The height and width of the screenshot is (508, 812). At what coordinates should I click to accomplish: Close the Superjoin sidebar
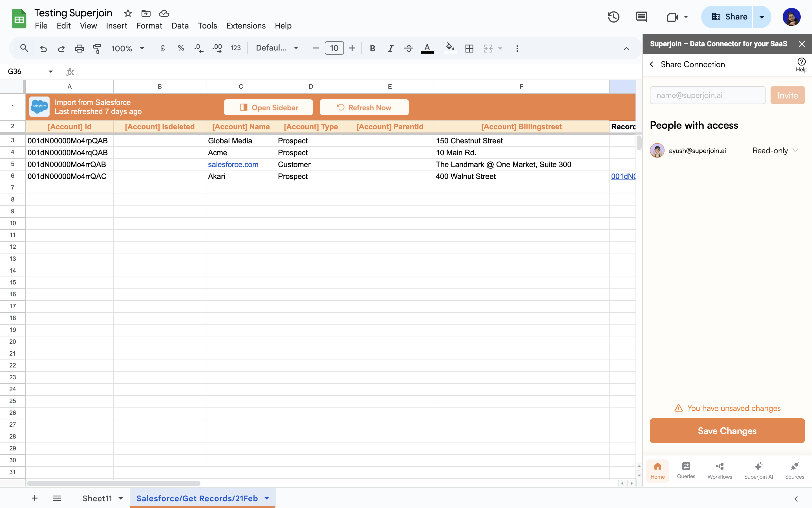tap(802, 44)
